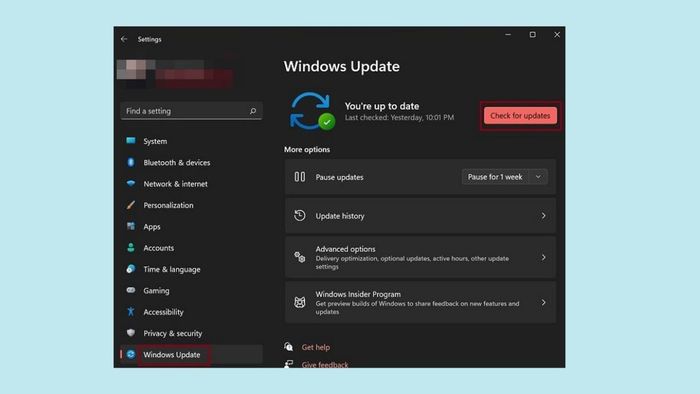Click the Advanced options gears icon
The image size is (700, 394).
[x=300, y=257]
